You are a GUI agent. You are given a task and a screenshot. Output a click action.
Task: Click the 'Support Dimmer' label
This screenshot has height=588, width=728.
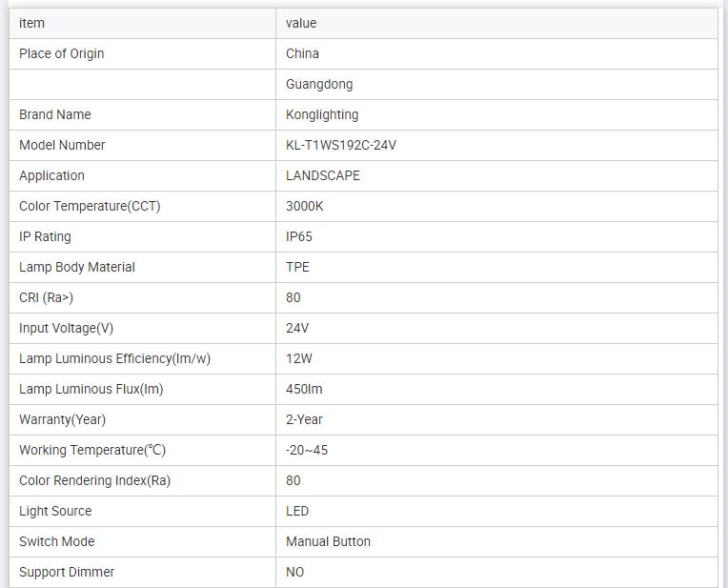pyautogui.click(x=67, y=572)
